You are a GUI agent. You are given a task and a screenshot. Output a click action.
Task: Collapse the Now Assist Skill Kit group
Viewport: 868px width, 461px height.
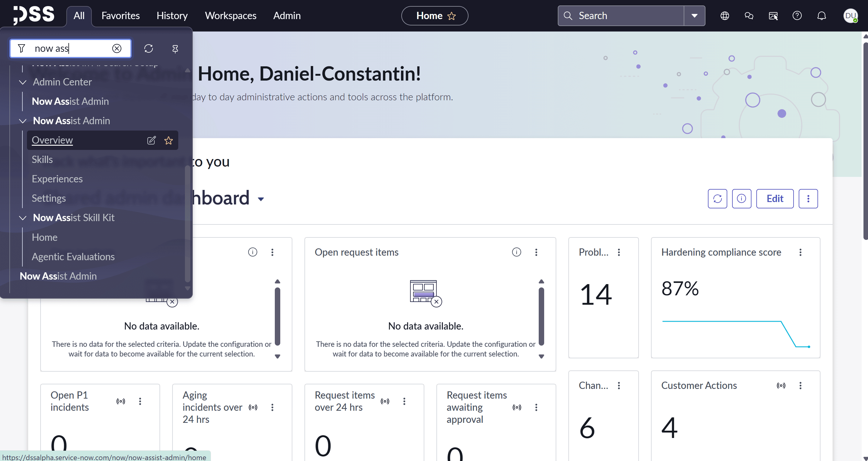pos(23,218)
